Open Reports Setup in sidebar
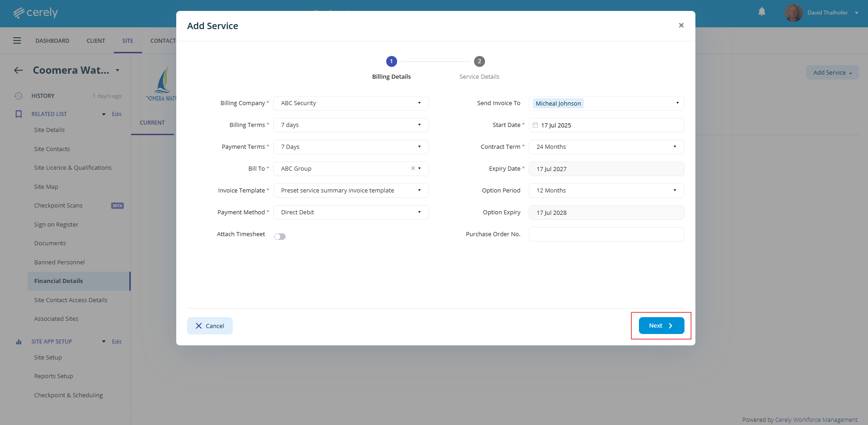This screenshot has width=868, height=425. tap(54, 376)
